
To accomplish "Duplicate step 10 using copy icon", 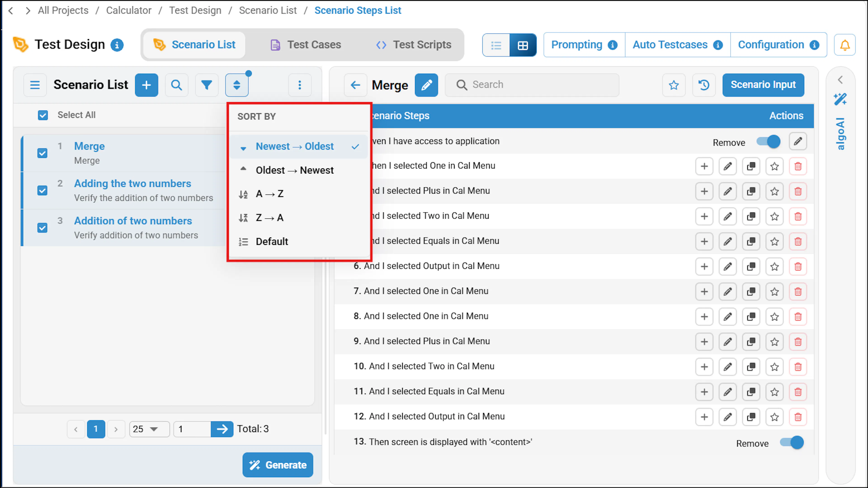I will tap(751, 367).
